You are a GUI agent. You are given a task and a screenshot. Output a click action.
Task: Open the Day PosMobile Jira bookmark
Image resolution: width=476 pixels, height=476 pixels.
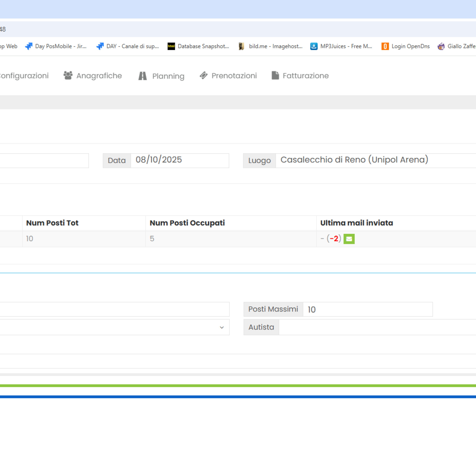point(56,46)
